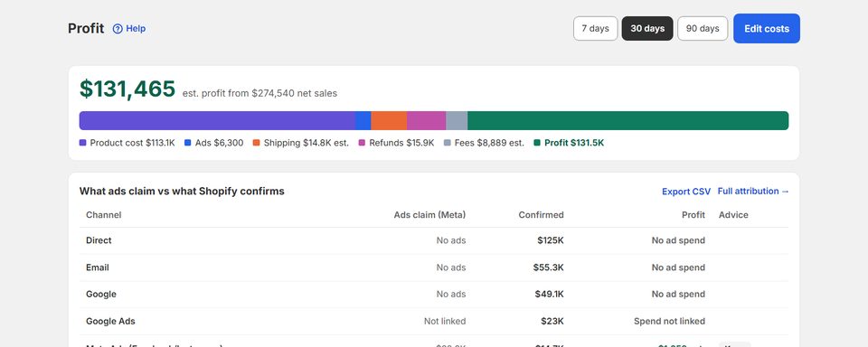Click the Advice column header
The height and width of the screenshot is (347, 868).
click(733, 215)
